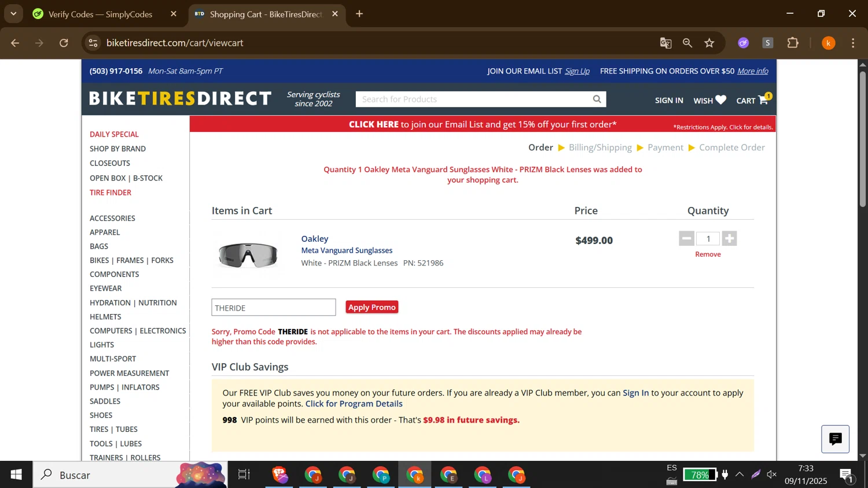
Task: Click the battery 78% indicator
Action: point(700,475)
